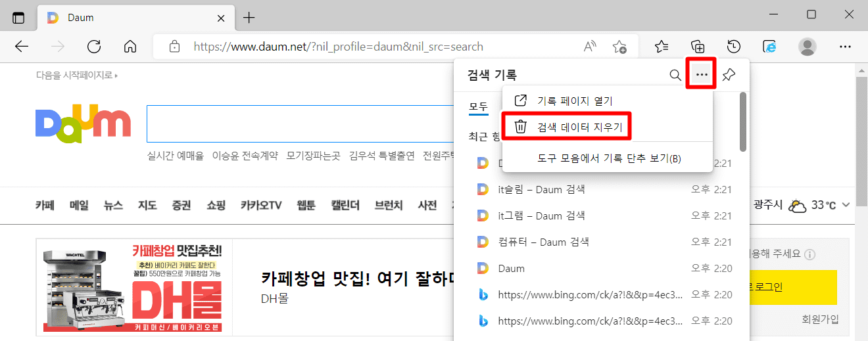Click 광주시 weather icon
This screenshot has height=341, width=868.
(798, 206)
